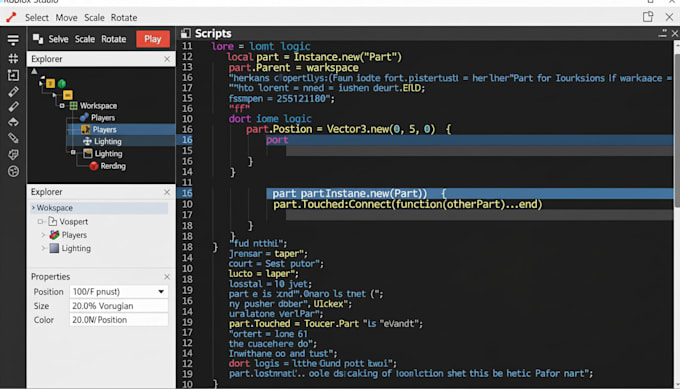Close the lower Explorer panel

167,192
